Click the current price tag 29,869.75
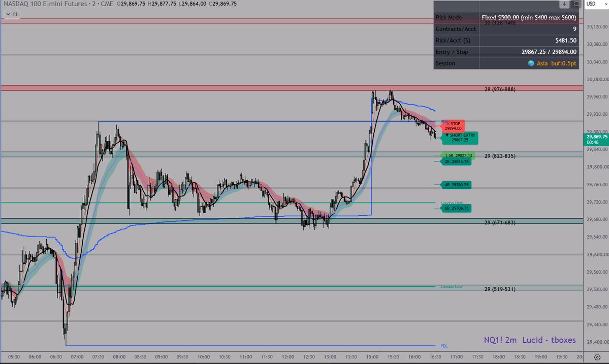The height and width of the screenshot is (364, 609). (x=596, y=139)
